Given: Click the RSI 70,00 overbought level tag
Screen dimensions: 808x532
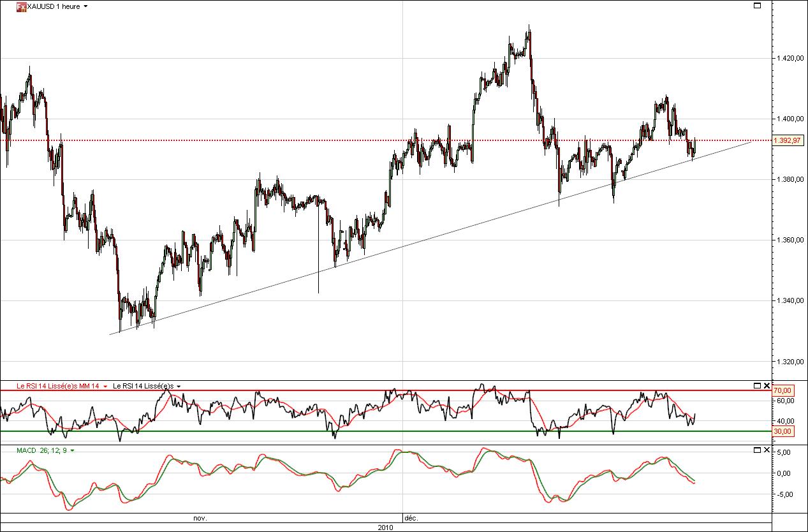Looking at the screenshot, I should tap(782, 390).
